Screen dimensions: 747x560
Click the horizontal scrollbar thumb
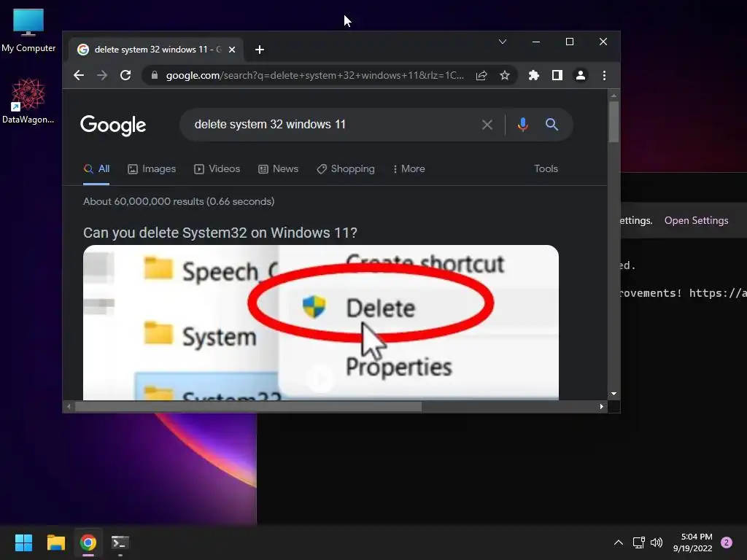click(x=248, y=407)
